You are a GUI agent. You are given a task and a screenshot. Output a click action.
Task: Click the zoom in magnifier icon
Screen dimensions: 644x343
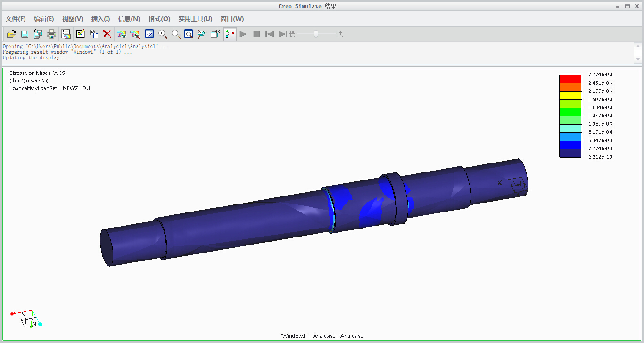pyautogui.click(x=163, y=34)
